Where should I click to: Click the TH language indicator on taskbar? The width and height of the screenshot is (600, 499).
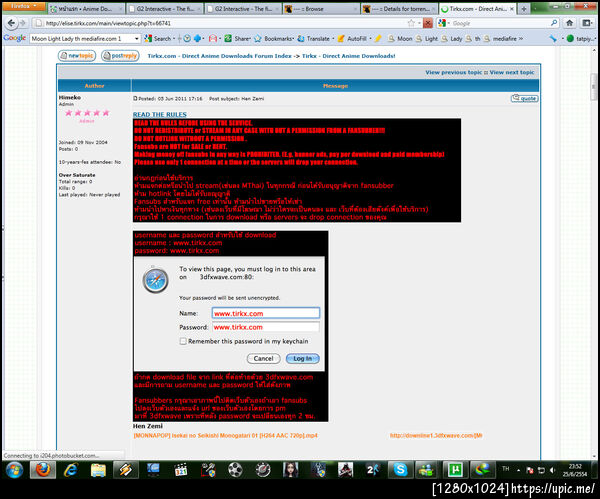pyautogui.click(x=506, y=469)
